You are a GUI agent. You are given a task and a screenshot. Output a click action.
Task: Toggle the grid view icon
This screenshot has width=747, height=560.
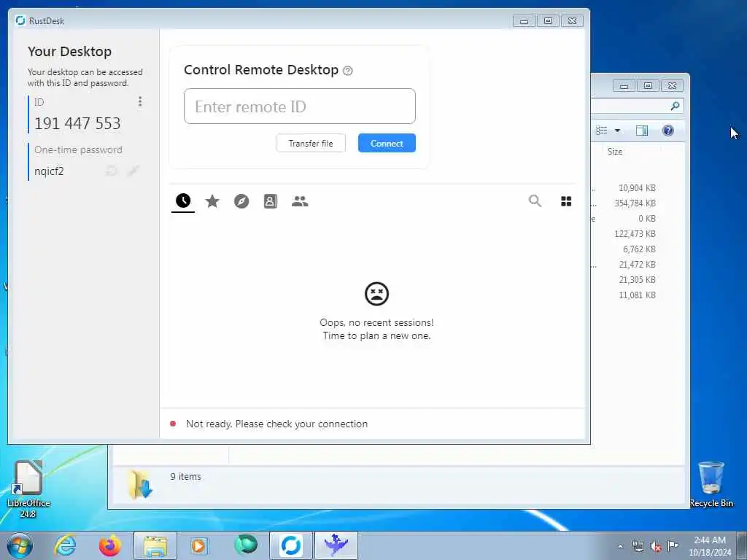click(x=566, y=201)
